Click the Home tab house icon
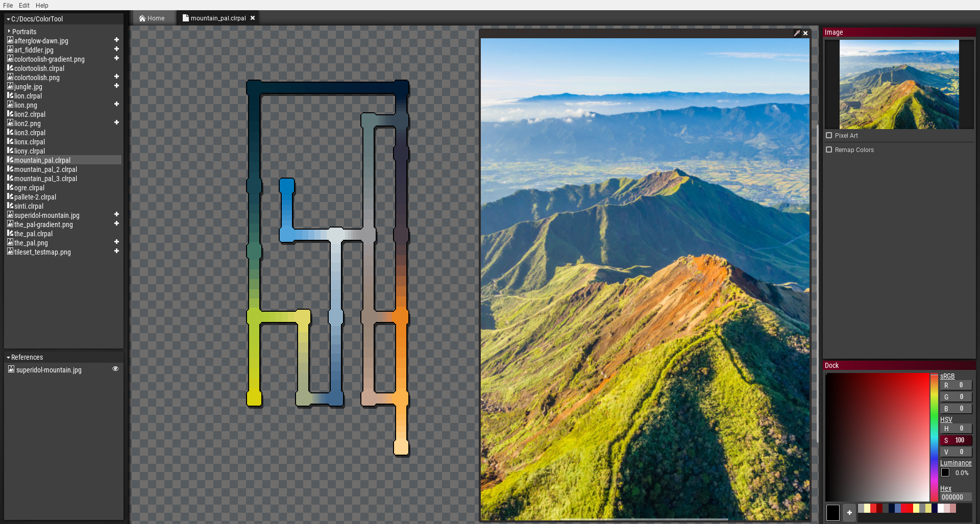 pos(142,17)
